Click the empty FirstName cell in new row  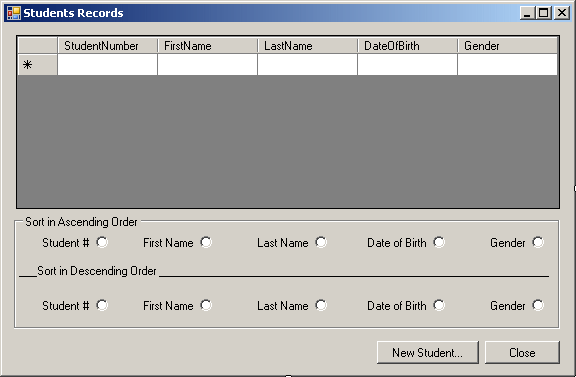tap(207, 65)
